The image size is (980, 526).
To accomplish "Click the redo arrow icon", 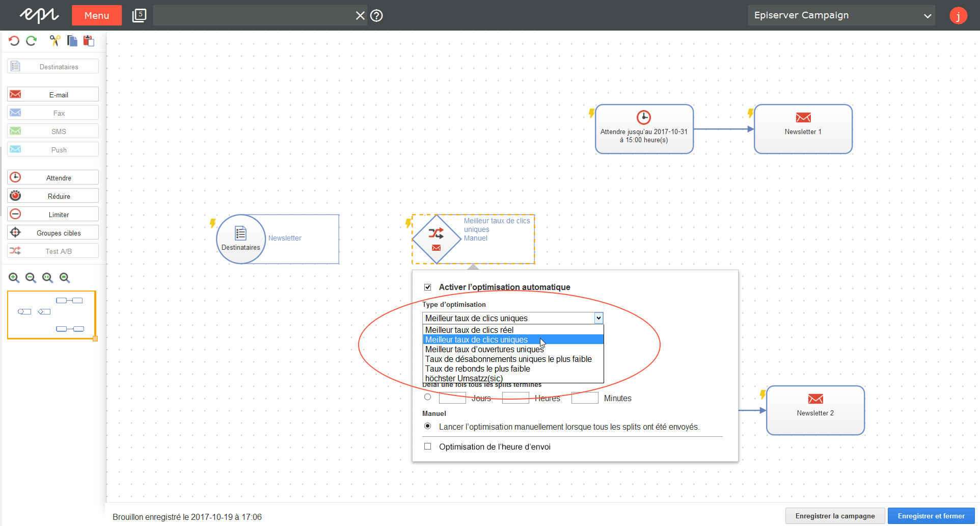I will pos(32,41).
